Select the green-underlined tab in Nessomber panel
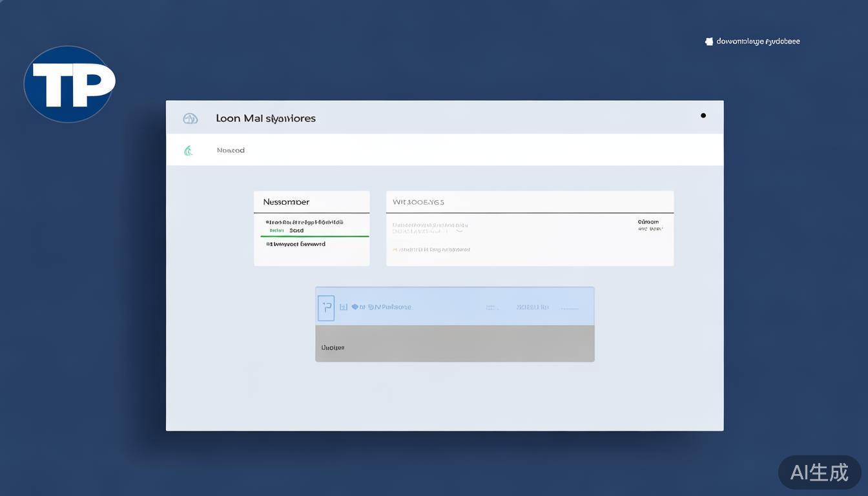The height and width of the screenshot is (496, 868). 296,231
